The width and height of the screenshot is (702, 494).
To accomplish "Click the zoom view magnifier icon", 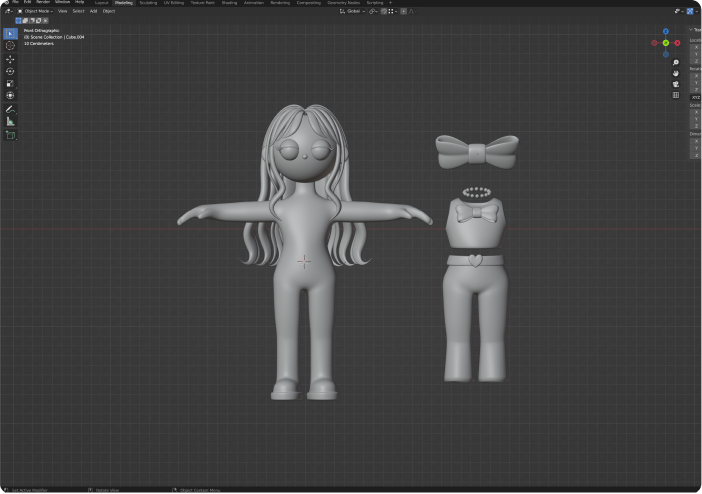I will (676, 63).
